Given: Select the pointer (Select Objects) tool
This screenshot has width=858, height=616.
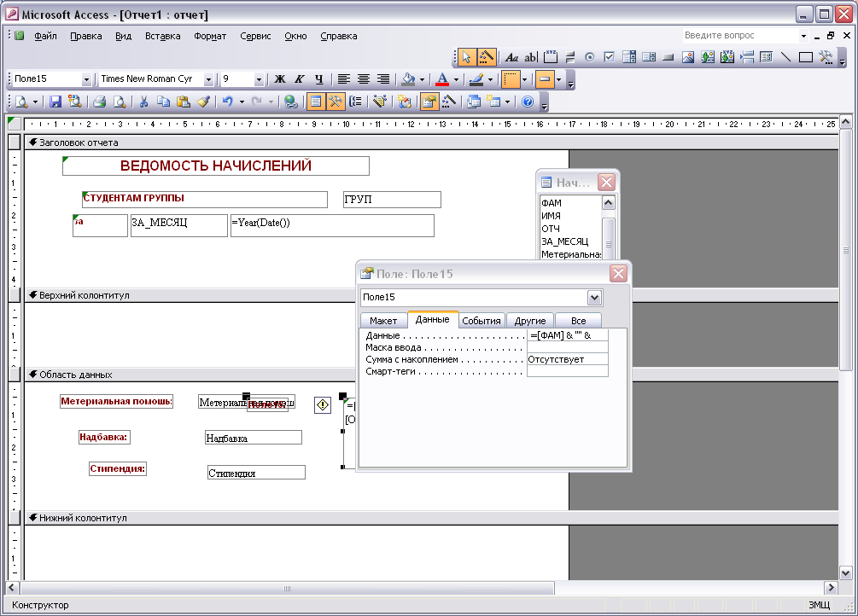Looking at the screenshot, I should tap(466, 57).
